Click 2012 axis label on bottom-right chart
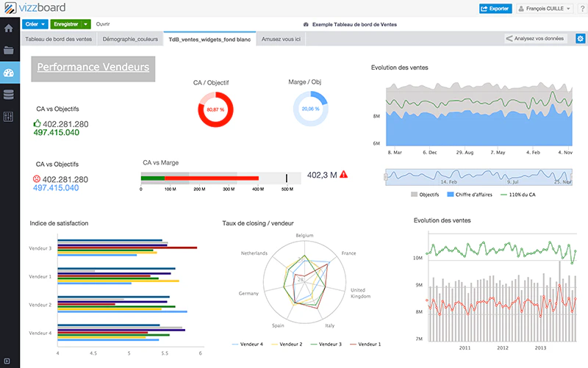The width and height of the screenshot is (588, 368). point(503,347)
